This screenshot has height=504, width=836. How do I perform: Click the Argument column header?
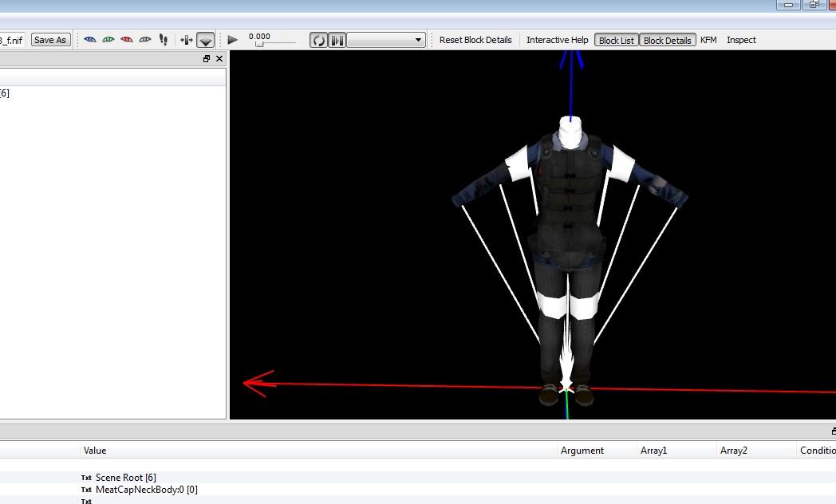coord(597,451)
